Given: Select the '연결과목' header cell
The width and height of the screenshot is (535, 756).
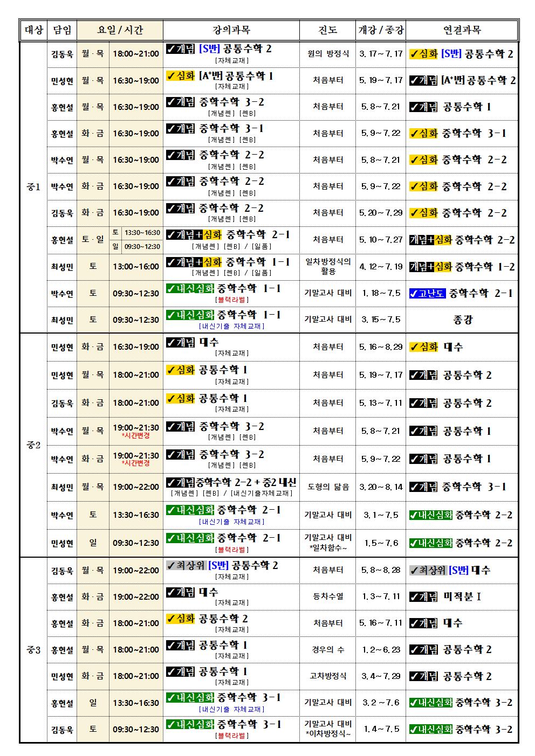Looking at the screenshot, I should point(462,30).
